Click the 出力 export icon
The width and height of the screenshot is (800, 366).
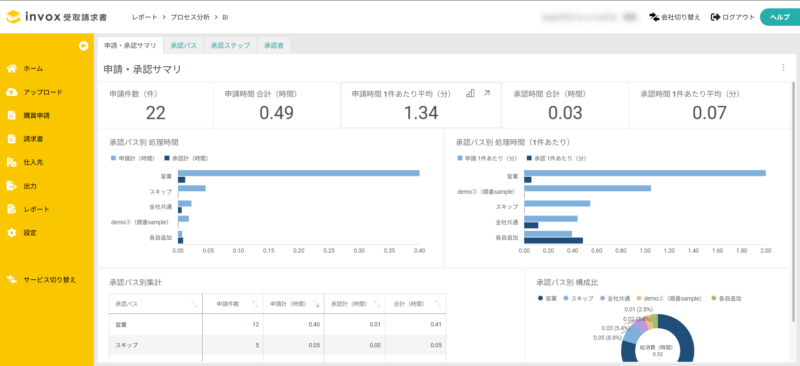pos(12,186)
